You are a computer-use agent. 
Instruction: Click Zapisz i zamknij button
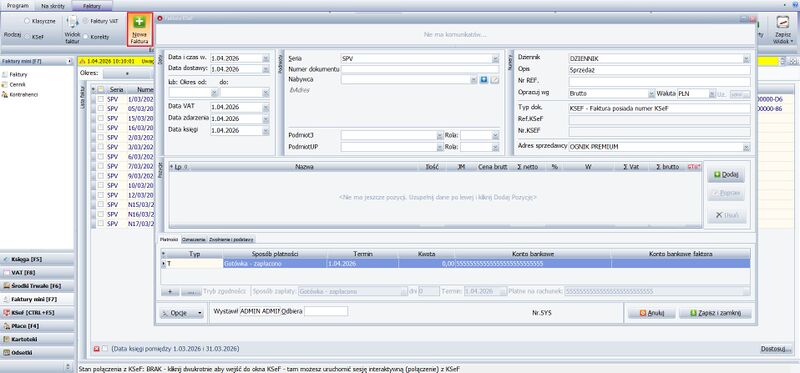(715, 313)
